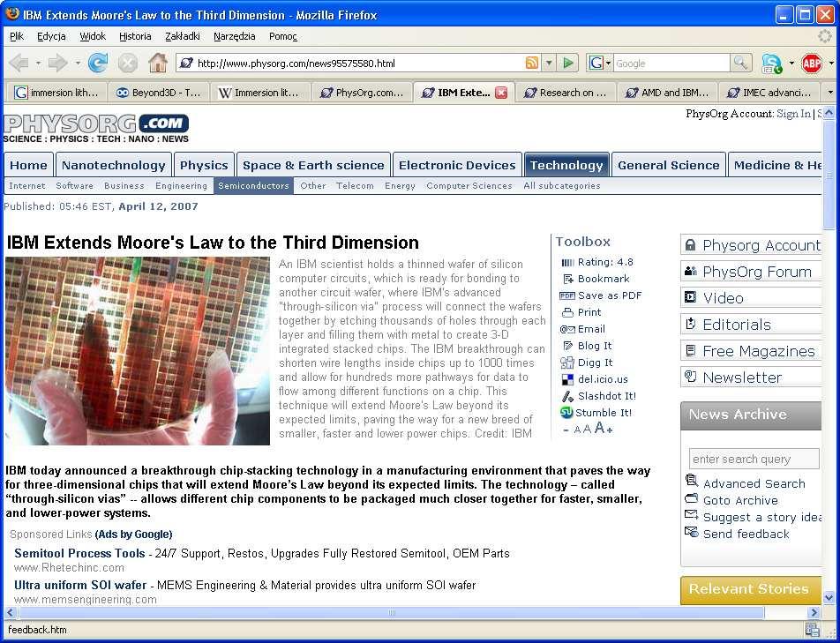The height and width of the screenshot is (643, 840).
Task: Click the Firefox Back arrow button
Action: pos(19,64)
